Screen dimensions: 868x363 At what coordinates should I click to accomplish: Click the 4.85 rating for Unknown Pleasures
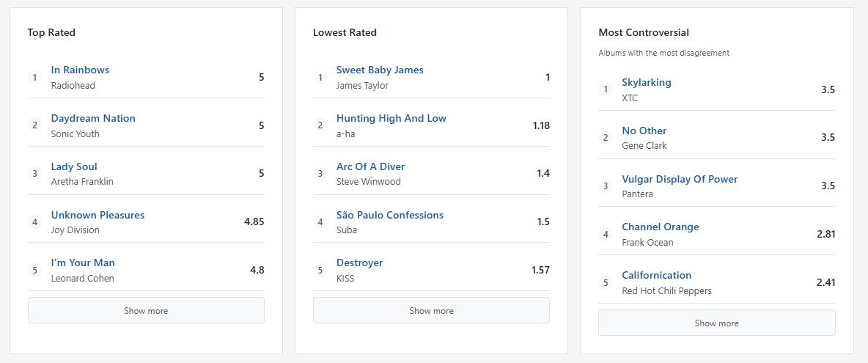click(254, 222)
